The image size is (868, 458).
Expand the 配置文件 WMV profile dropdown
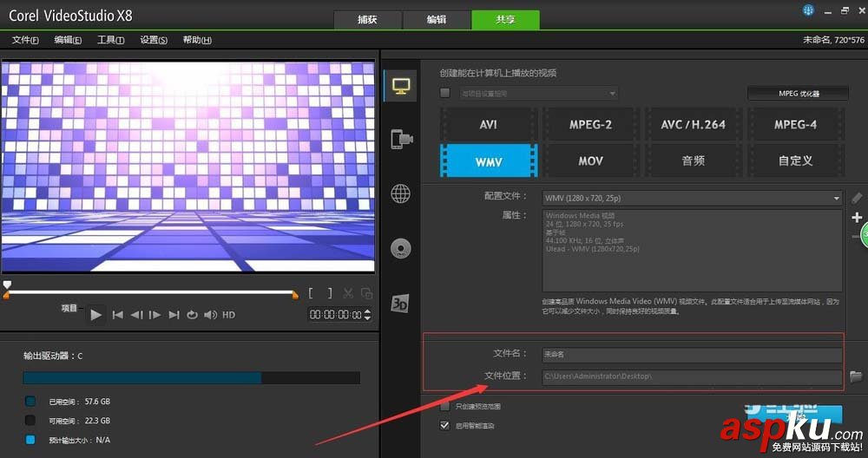pos(693,198)
